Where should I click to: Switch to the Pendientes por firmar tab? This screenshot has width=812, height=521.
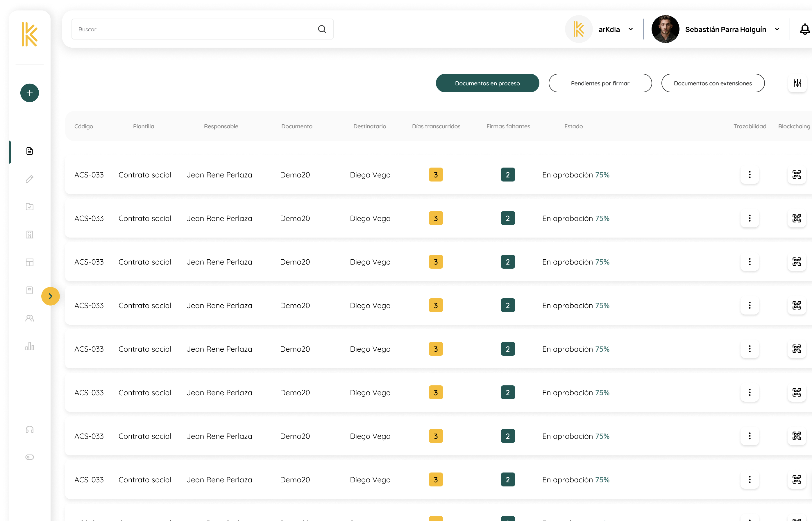point(600,83)
